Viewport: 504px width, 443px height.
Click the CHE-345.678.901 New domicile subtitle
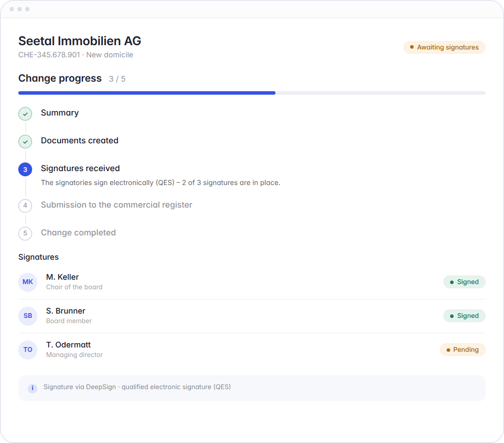click(76, 55)
